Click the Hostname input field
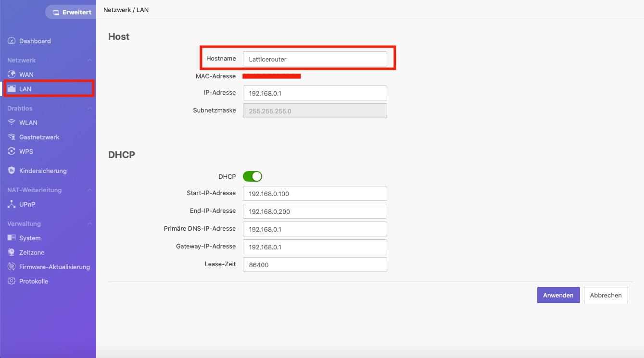The height and width of the screenshot is (358, 644). coord(315,59)
